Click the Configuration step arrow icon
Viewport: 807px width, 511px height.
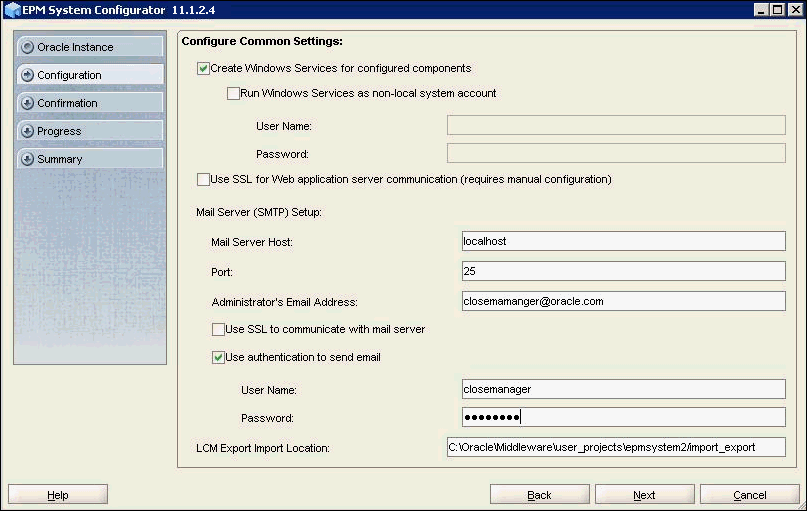pos(28,75)
